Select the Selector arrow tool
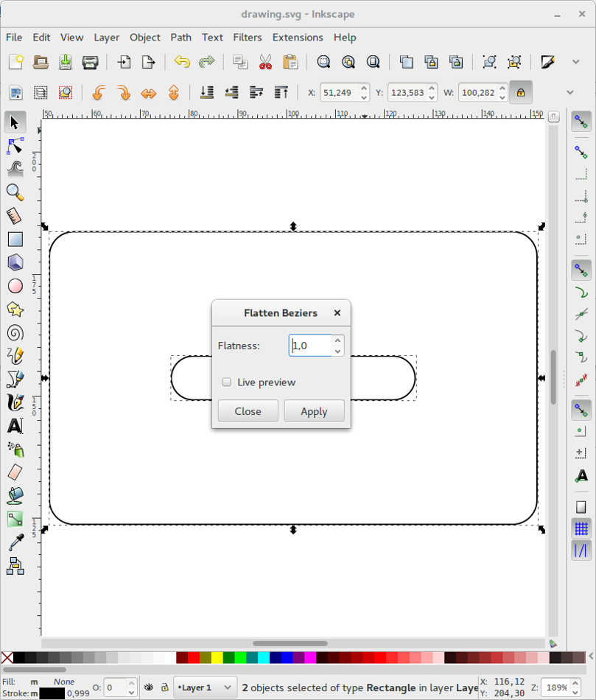596x700 pixels. [x=15, y=122]
